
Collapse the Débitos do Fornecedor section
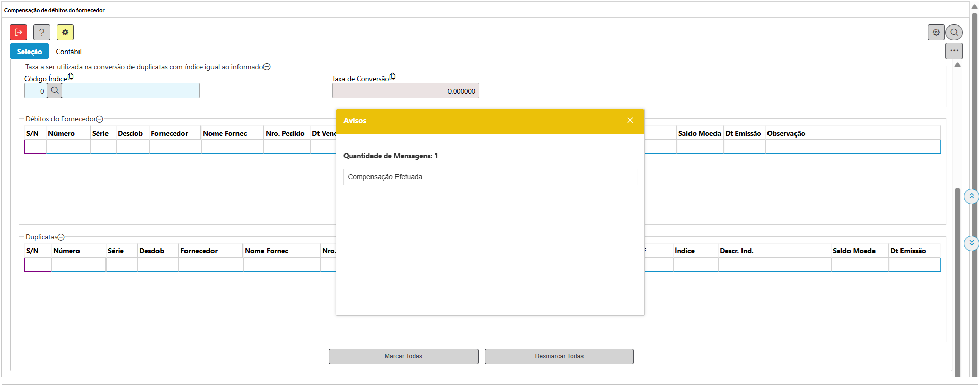[x=100, y=119]
